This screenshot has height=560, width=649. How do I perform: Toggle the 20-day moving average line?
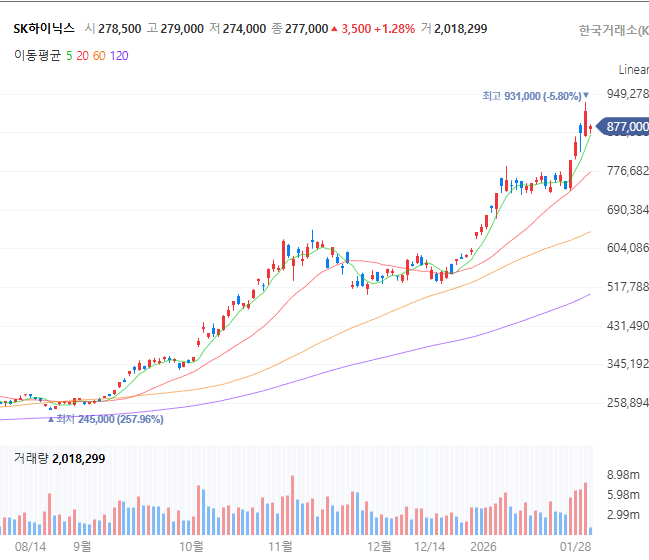click(82, 55)
